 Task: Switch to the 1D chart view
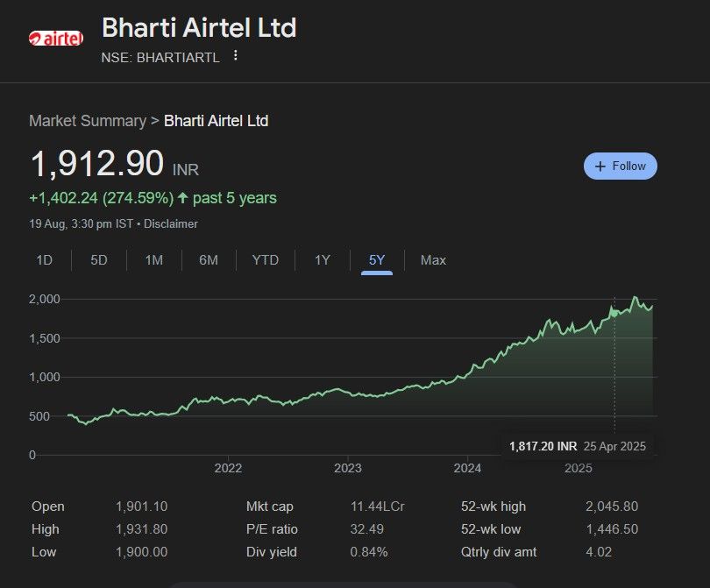click(44, 260)
